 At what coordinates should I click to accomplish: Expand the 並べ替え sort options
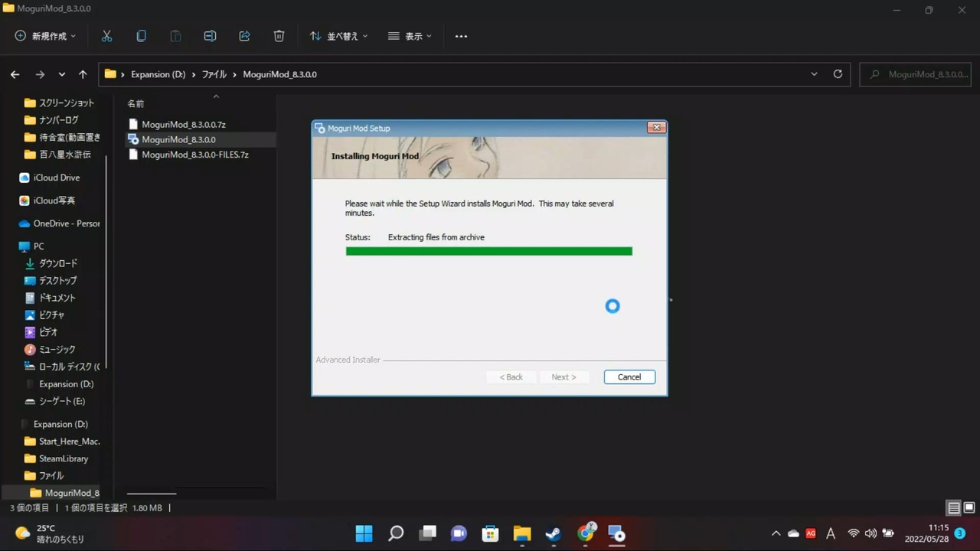pos(338,36)
